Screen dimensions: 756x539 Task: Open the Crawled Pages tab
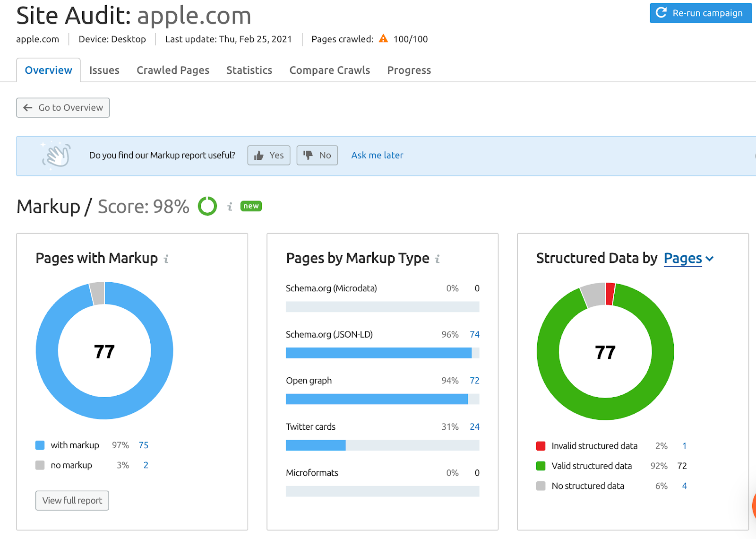(173, 70)
